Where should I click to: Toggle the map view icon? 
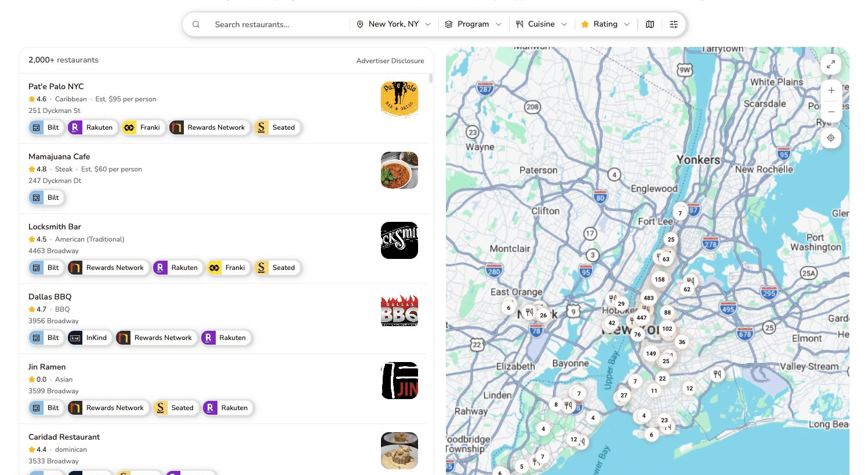click(x=650, y=24)
